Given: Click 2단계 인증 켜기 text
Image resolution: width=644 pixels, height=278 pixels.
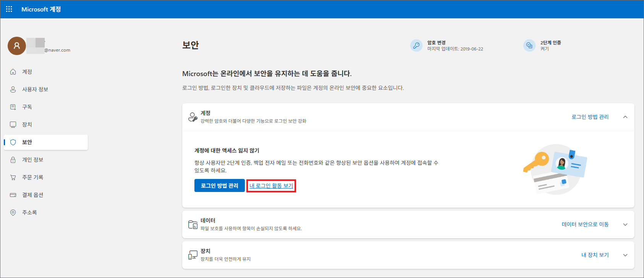Looking at the screenshot, I should (545, 49).
